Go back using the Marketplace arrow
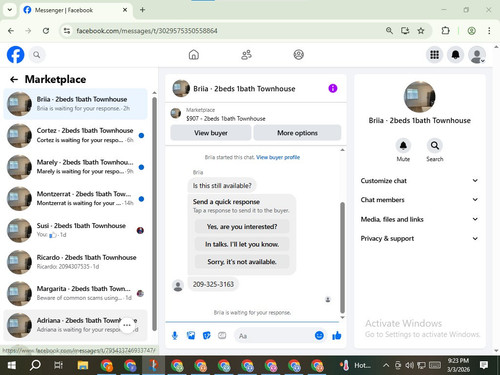 14,79
